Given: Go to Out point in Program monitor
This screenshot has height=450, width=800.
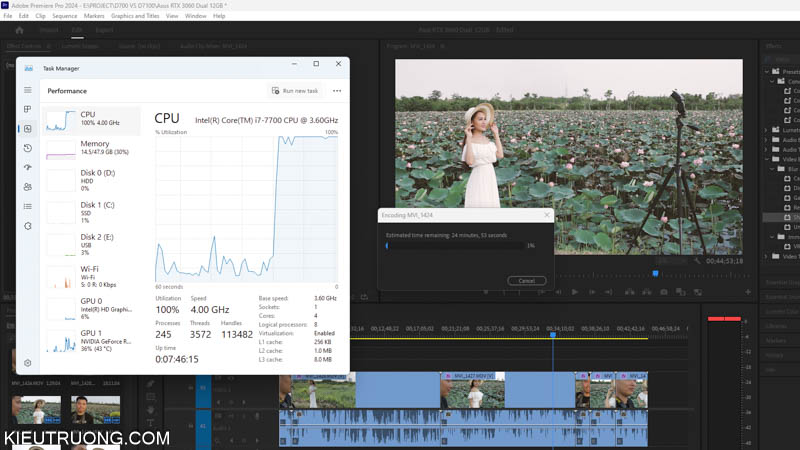Looking at the screenshot, I should pyautogui.click(x=609, y=292).
